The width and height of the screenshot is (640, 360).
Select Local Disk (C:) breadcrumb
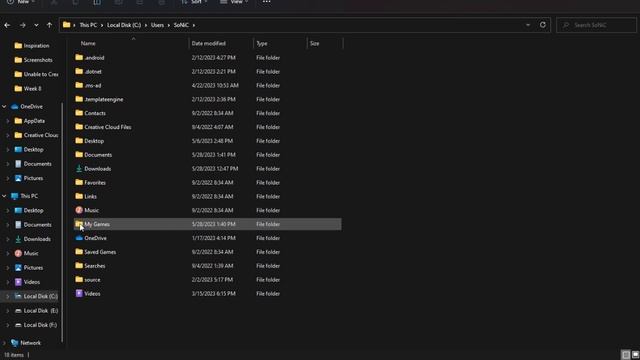point(124,25)
